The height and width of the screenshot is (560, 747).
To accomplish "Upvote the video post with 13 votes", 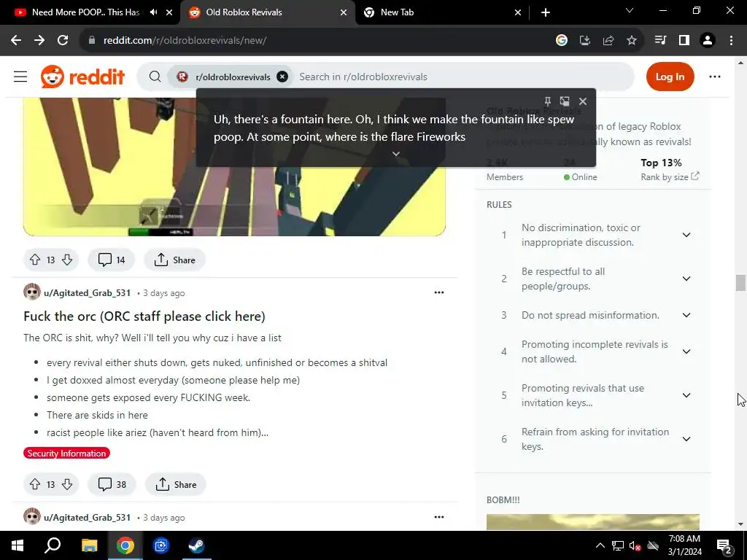I will [x=35, y=260].
